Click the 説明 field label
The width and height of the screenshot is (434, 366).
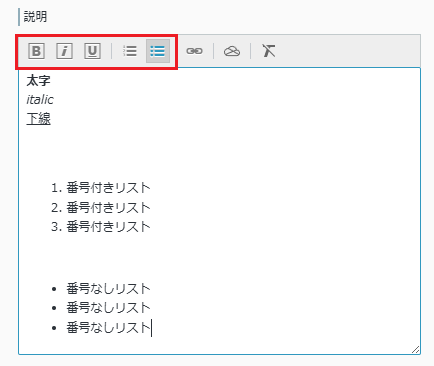point(35,17)
